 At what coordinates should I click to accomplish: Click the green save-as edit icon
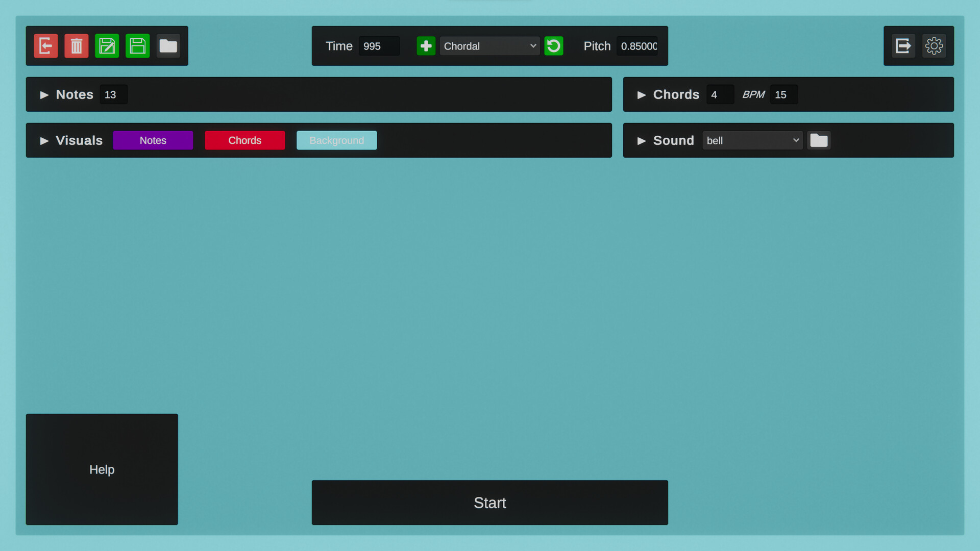tap(107, 46)
